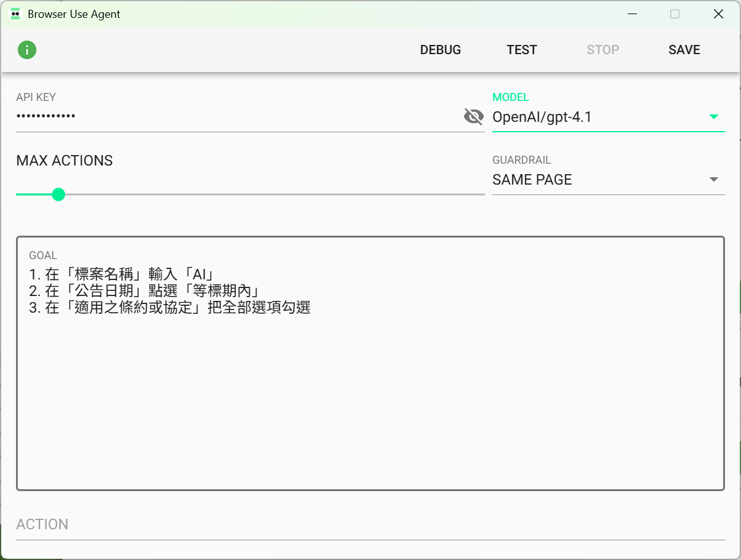The height and width of the screenshot is (560, 741).
Task: Click the Browser Use Agent app icon
Action: [x=16, y=14]
